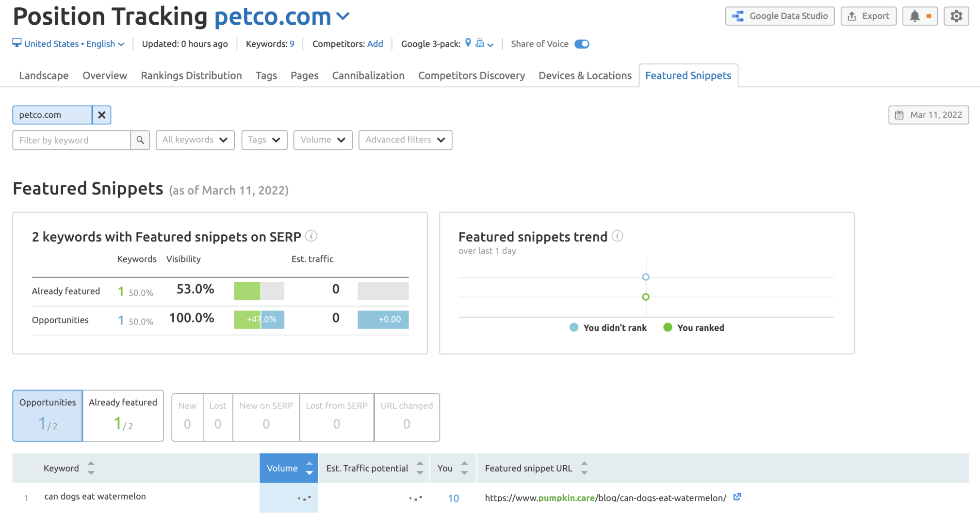Open the notifications bell icon
Screen dimensions: 980x520
920,16
